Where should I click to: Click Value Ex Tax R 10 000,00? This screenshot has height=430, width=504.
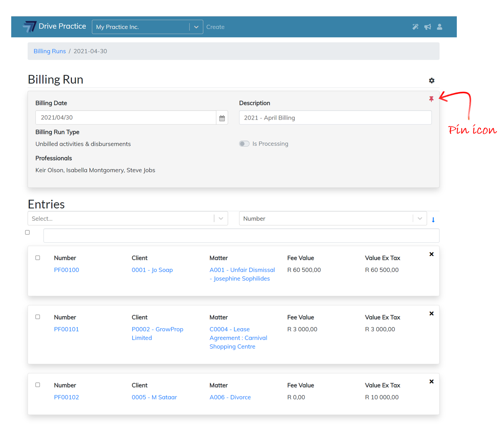point(382,397)
